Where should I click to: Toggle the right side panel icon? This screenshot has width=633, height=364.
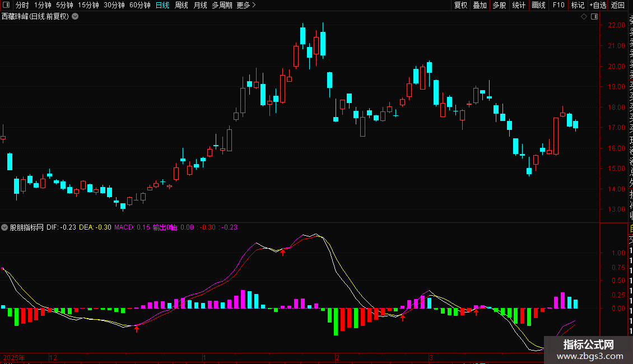pos(594,17)
